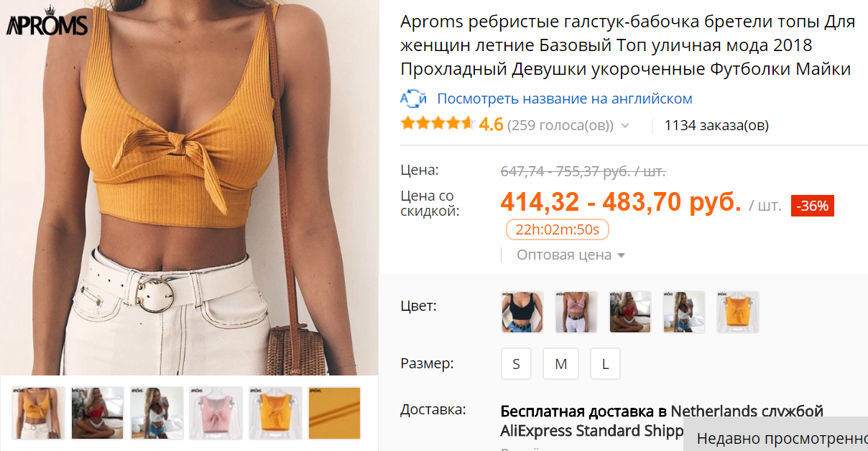
Task: Select the white top color option
Action: [x=684, y=312]
